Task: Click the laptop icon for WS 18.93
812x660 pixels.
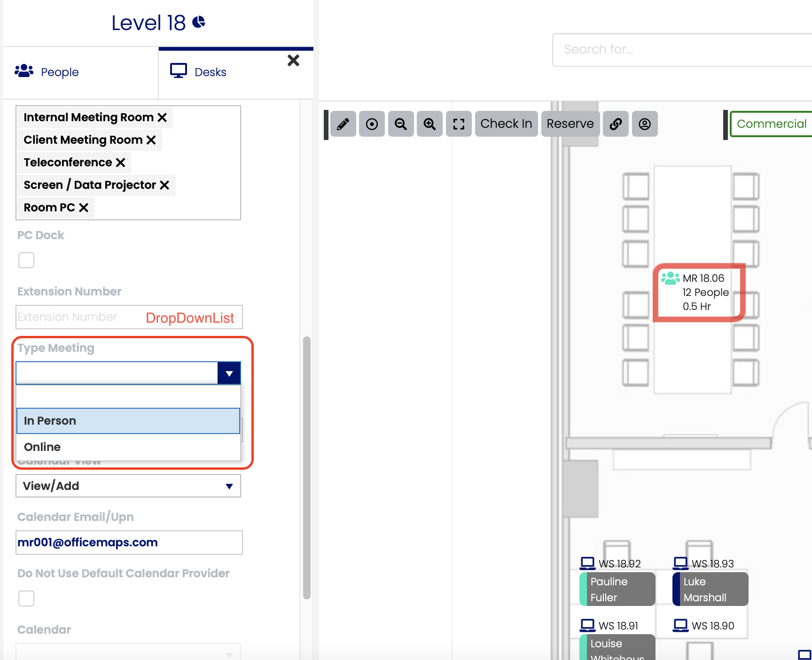Action: pos(680,563)
